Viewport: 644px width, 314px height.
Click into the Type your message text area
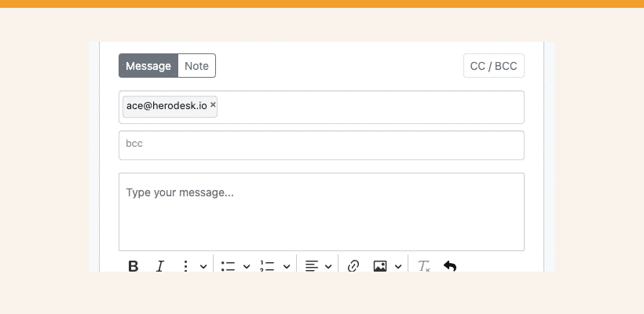[321, 212]
